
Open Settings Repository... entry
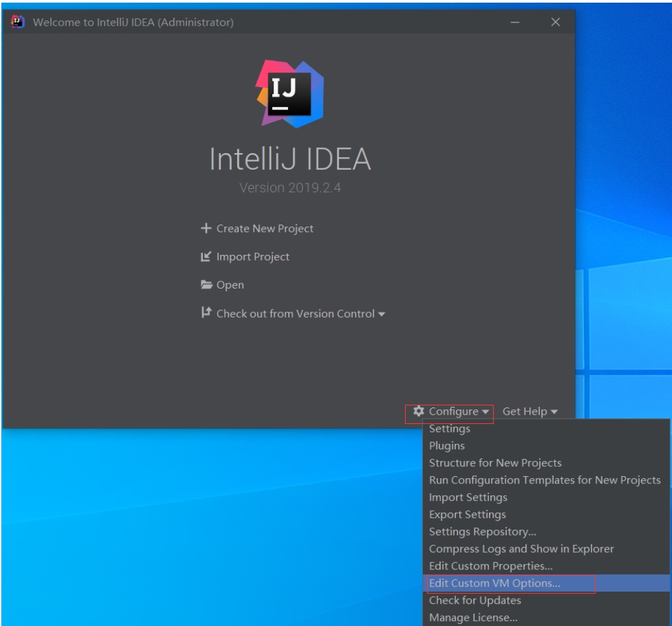546,532
